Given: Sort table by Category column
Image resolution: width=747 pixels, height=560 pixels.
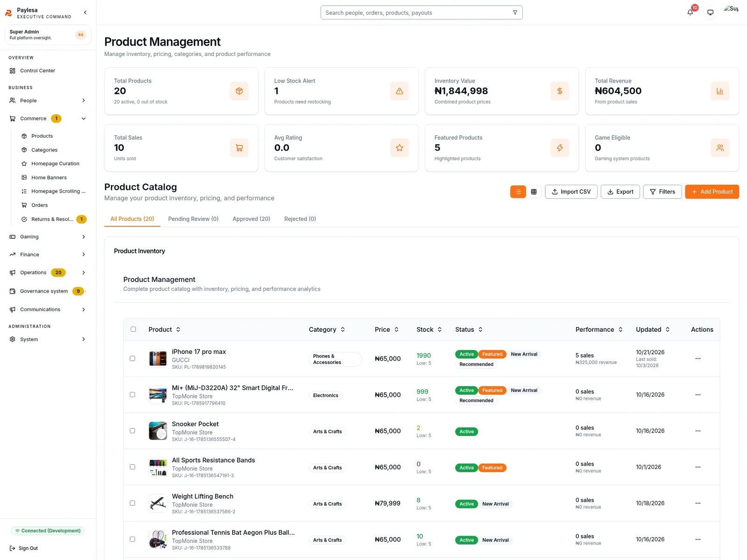Looking at the screenshot, I should pos(327,329).
